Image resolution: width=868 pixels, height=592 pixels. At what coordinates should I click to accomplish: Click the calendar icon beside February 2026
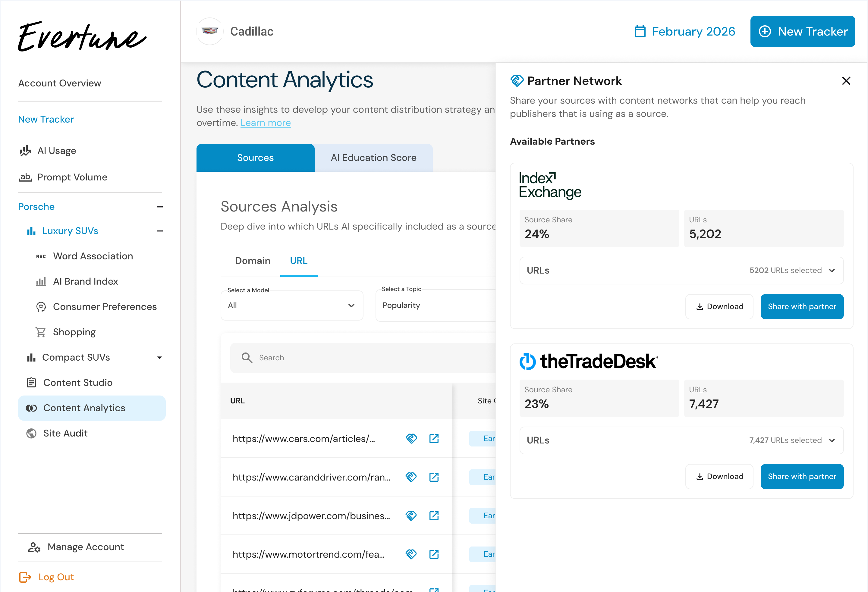coord(640,31)
